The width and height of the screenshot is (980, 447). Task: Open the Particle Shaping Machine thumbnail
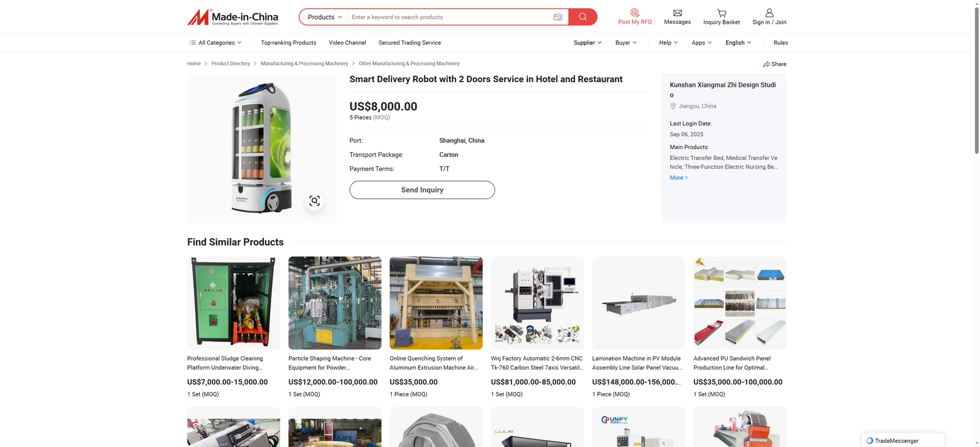tap(334, 303)
